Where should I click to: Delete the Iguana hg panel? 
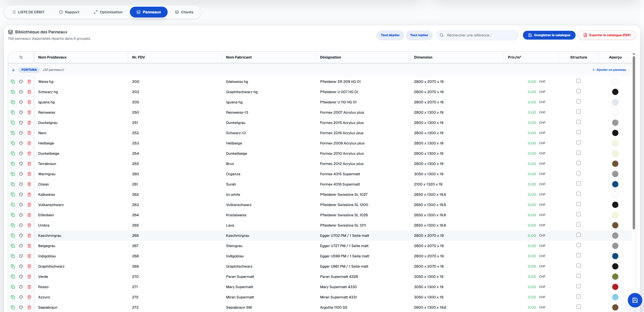click(x=29, y=102)
